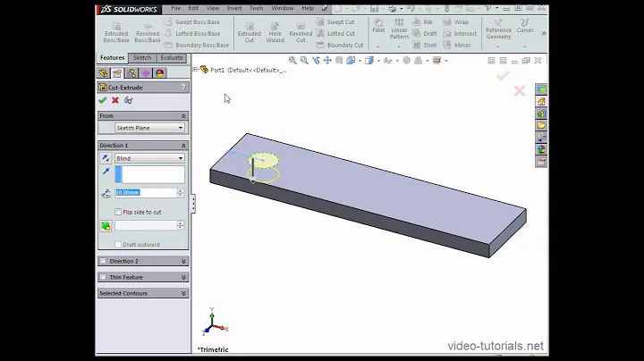Switch to the Evaluate tab
The height and width of the screenshot is (361, 644).
tap(172, 58)
